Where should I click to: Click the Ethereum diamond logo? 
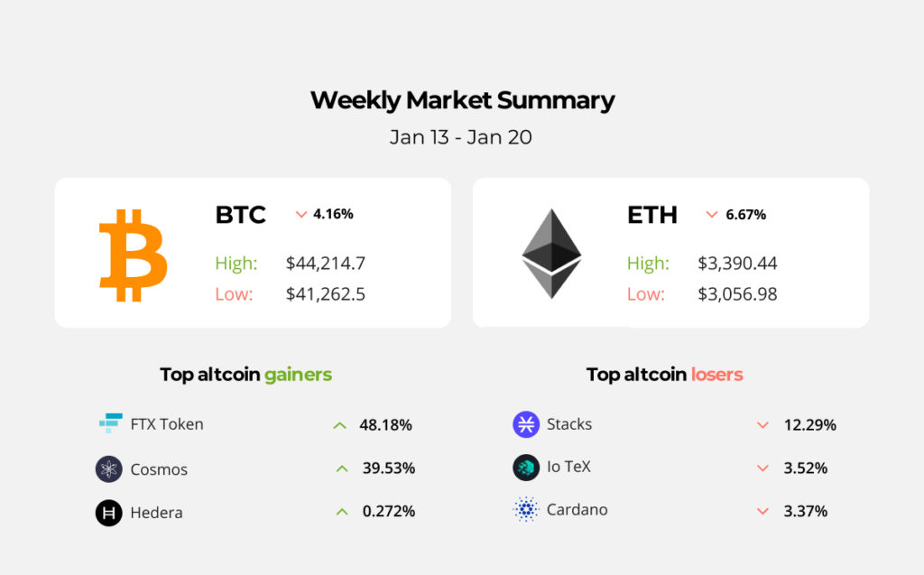coord(551,254)
